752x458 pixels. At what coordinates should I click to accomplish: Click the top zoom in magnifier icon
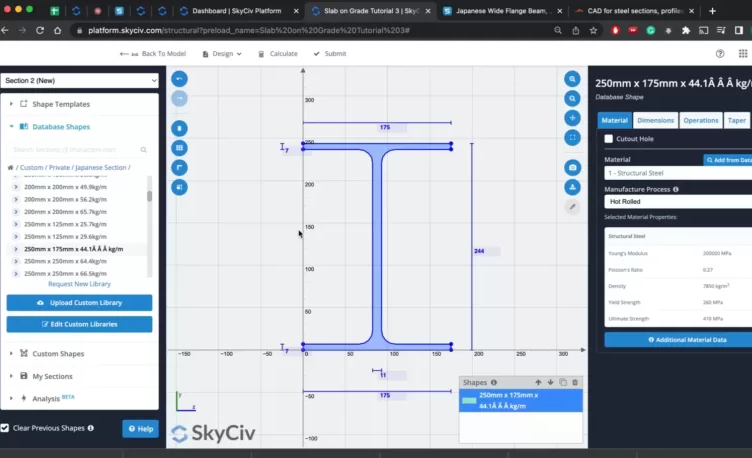pos(572,79)
